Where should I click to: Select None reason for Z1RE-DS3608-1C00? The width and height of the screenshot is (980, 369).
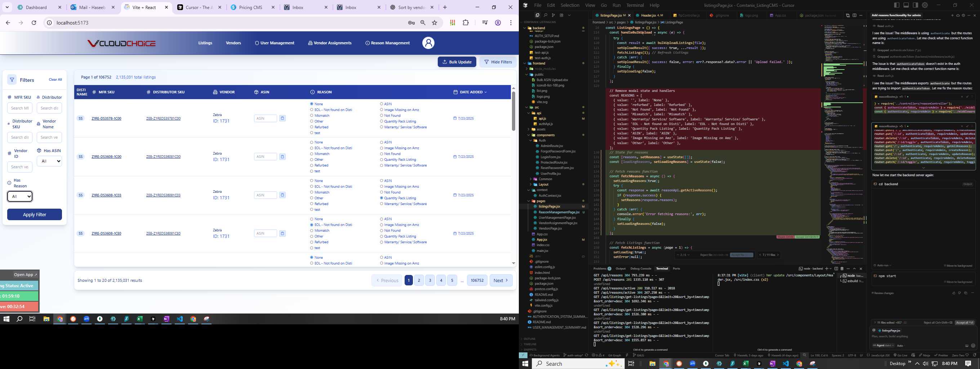tap(312, 142)
